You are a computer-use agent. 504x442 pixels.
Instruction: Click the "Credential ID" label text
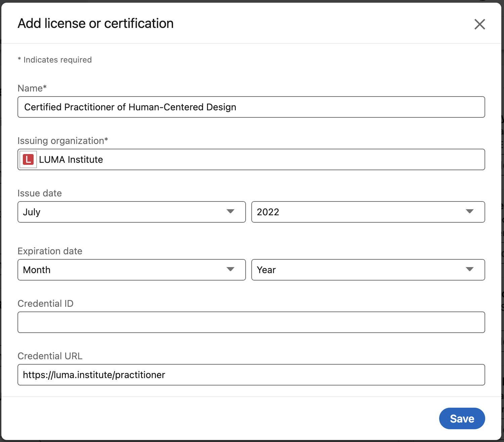[x=45, y=303]
